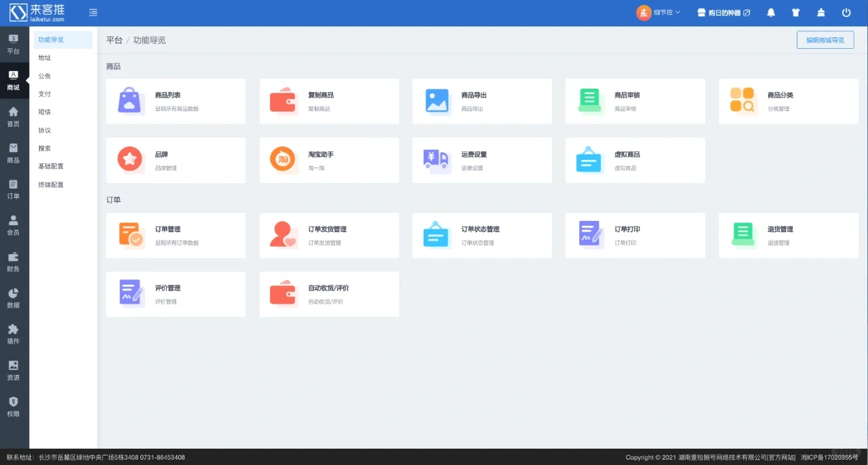
Task: Select 短信 submenu item
Action: tap(63, 112)
